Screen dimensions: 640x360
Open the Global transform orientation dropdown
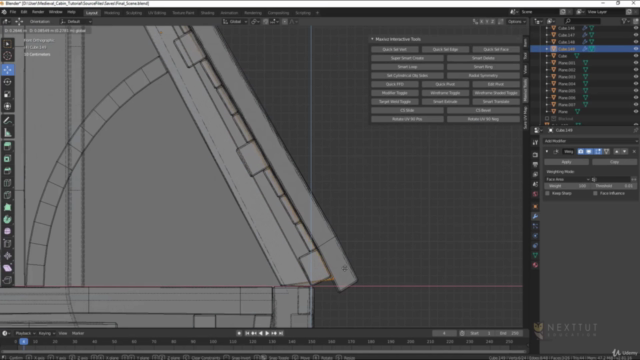[235, 22]
